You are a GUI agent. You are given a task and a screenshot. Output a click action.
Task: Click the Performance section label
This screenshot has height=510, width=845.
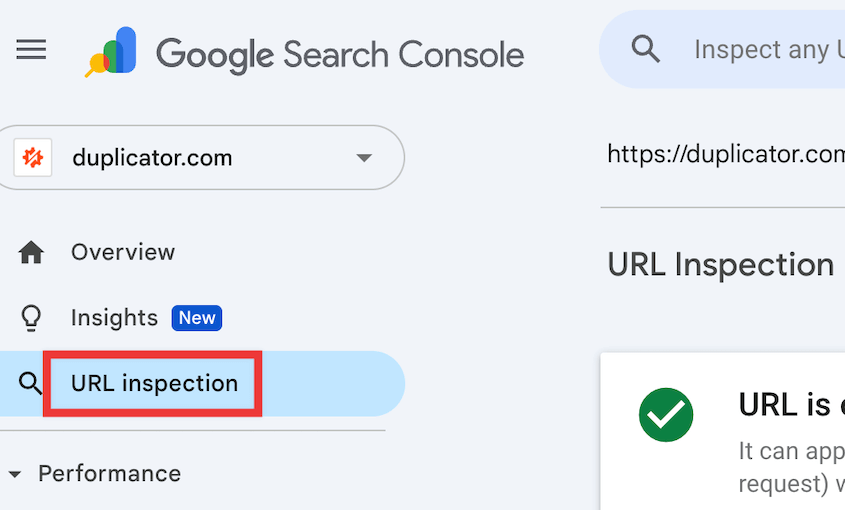[x=109, y=473]
